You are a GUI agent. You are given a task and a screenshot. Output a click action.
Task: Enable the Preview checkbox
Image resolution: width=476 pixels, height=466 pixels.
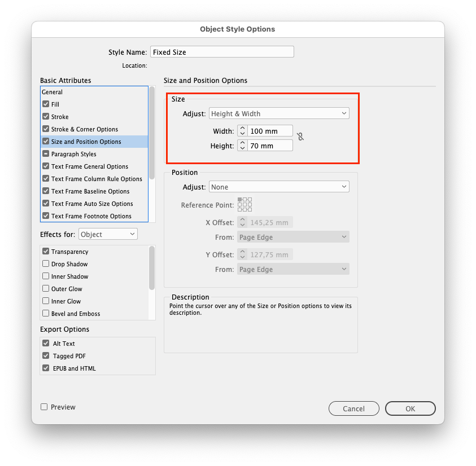pyautogui.click(x=44, y=407)
